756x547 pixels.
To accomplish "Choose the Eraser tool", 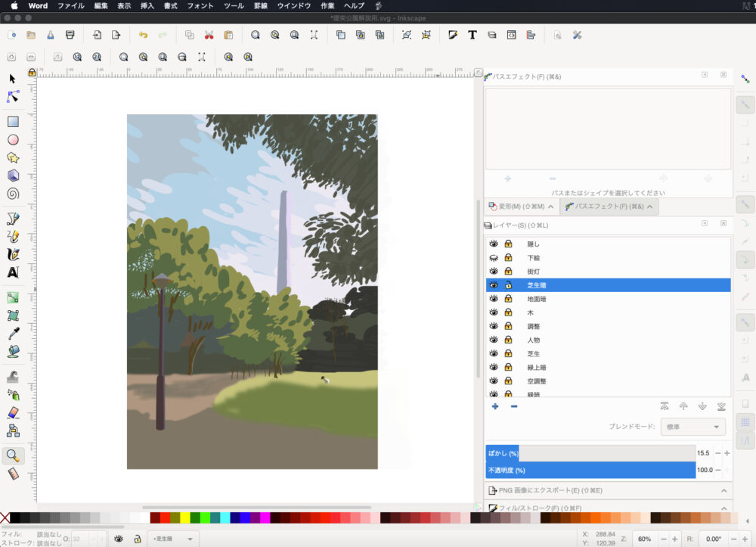I will 13,413.
